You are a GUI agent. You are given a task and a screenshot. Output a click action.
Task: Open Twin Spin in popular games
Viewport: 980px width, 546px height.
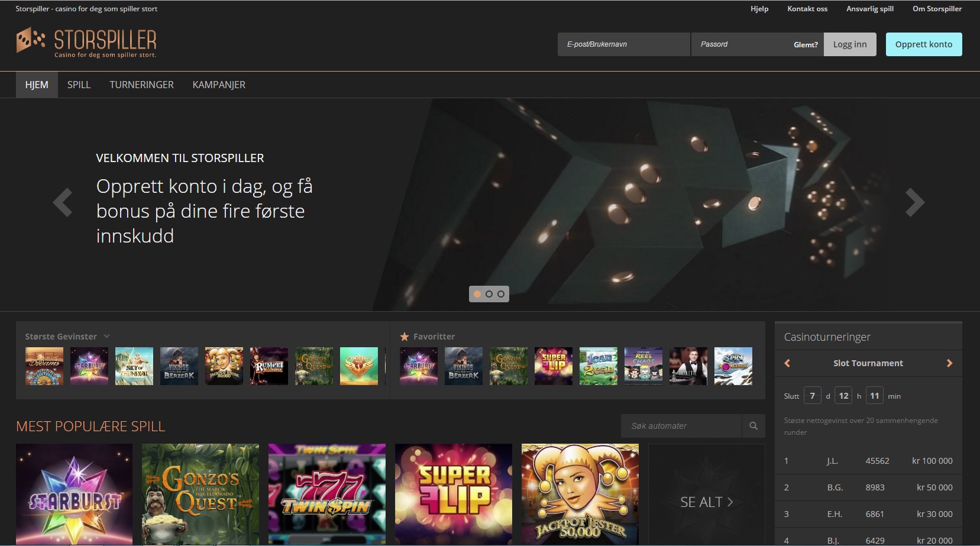coord(327,494)
